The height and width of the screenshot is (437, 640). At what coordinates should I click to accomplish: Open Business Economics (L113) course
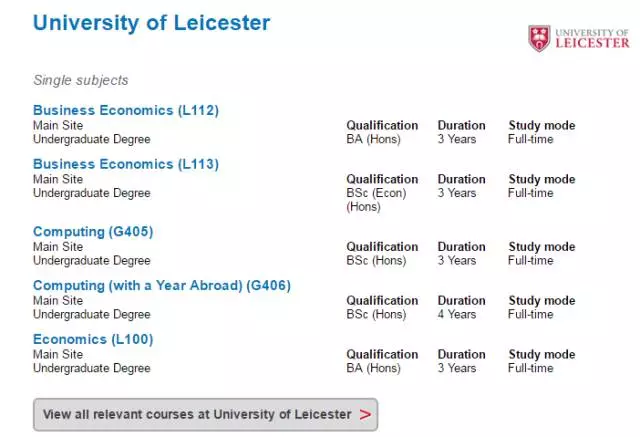coord(126,164)
